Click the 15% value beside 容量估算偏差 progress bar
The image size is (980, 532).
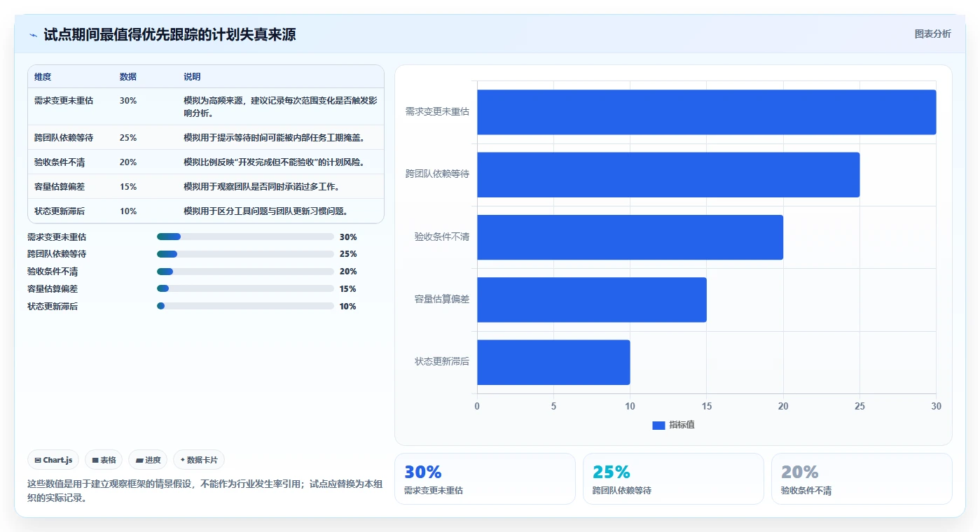[x=347, y=289]
